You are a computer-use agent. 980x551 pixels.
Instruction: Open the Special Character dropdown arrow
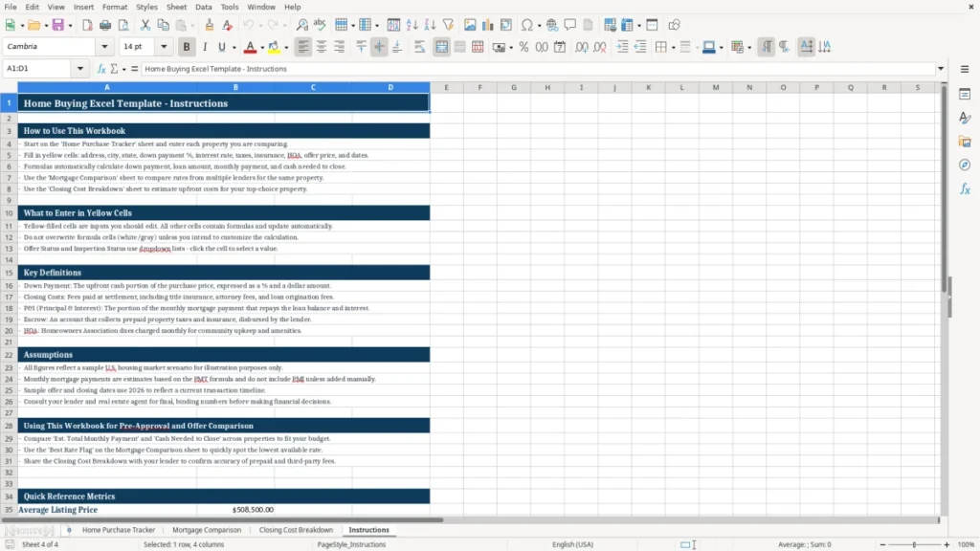(539, 26)
